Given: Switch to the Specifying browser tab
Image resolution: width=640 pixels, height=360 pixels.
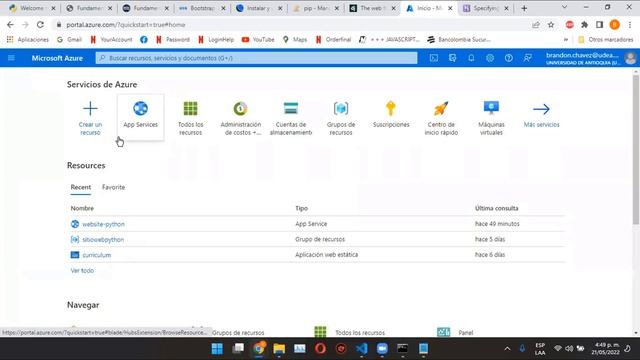Looking at the screenshot, I should point(486,8).
